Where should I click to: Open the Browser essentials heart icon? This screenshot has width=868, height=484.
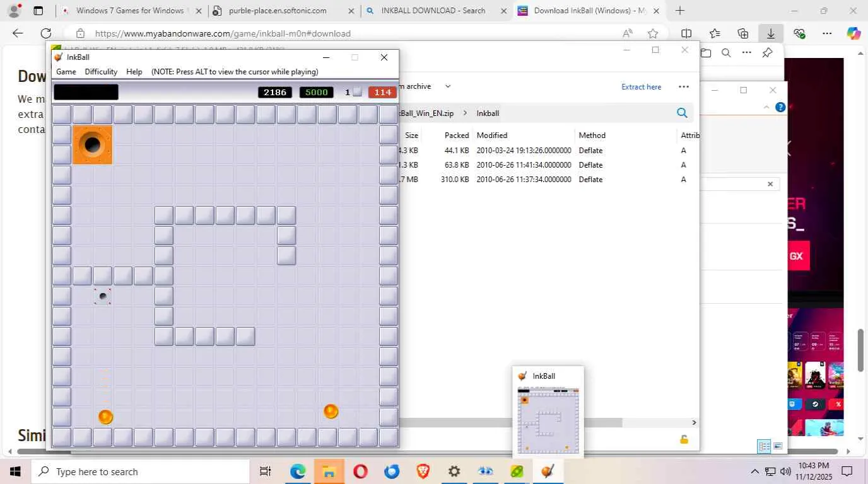click(x=799, y=33)
